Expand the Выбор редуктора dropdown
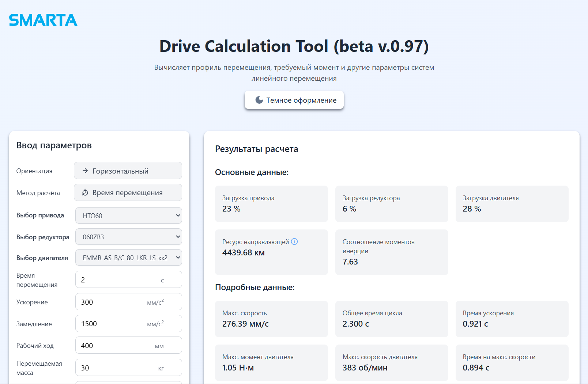This screenshot has height=384, width=588. pyautogui.click(x=128, y=237)
